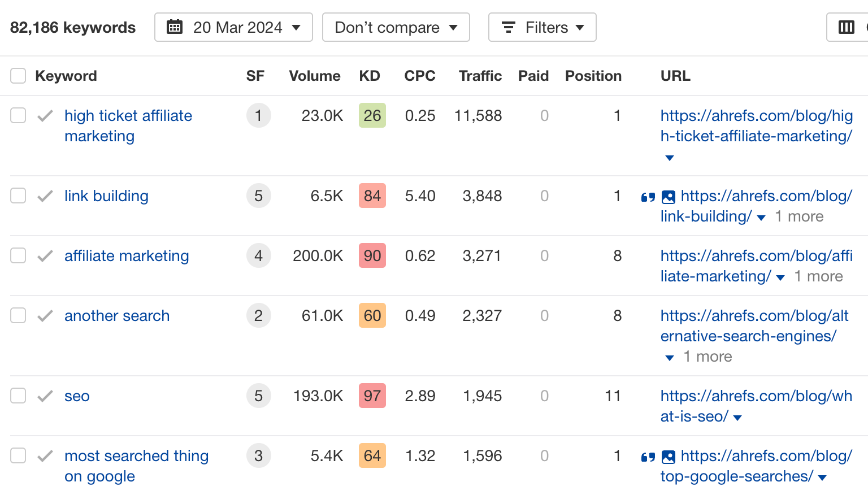The width and height of the screenshot is (868, 495).
Task: Select the checkbox for the affiliate marketing row
Action: pyautogui.click(x=18, y=255)
